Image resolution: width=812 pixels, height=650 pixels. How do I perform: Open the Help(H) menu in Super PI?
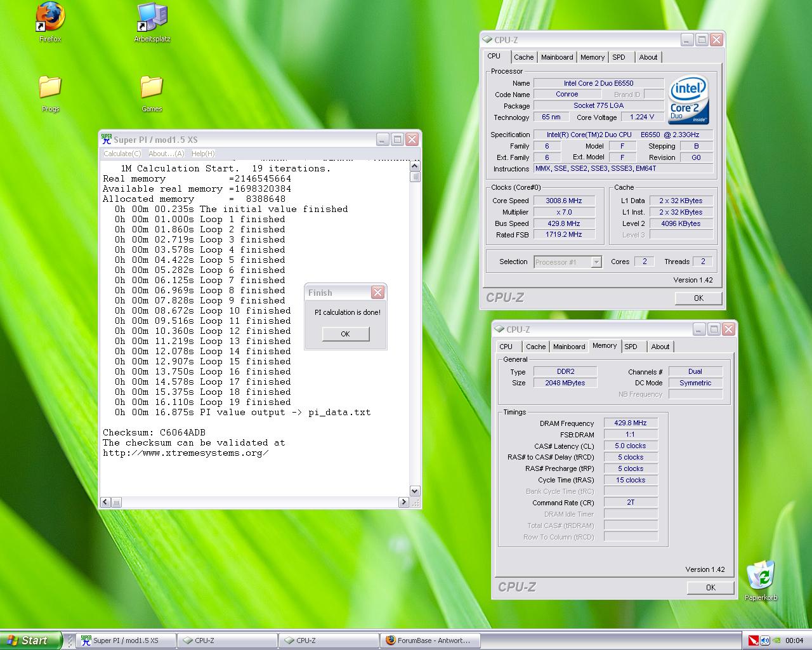point(203,154)
